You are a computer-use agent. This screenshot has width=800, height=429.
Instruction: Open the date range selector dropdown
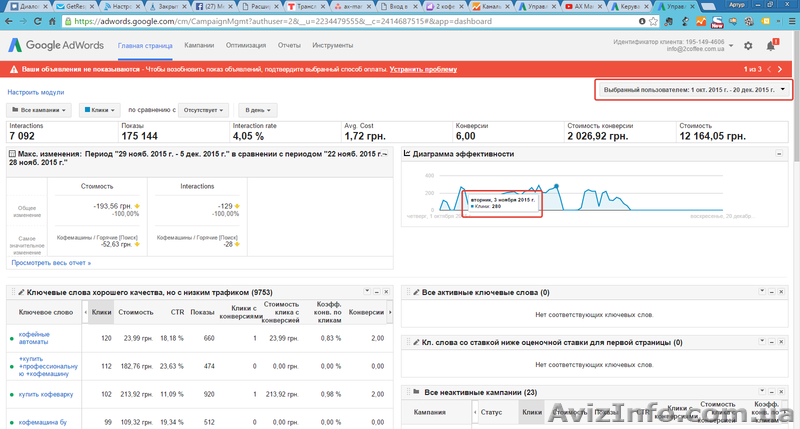pos(691,90)
